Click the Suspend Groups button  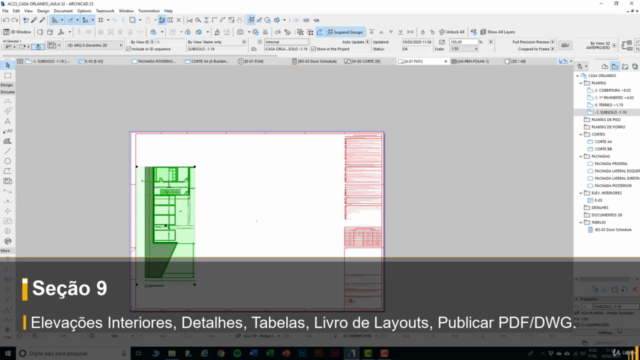(345, 32)
